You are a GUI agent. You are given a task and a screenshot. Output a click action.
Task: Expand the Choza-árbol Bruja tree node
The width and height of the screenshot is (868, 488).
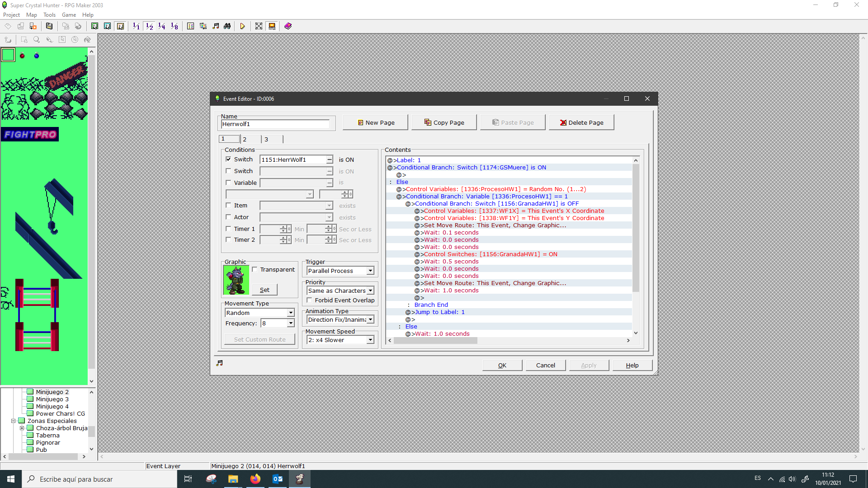pos(22,428)
